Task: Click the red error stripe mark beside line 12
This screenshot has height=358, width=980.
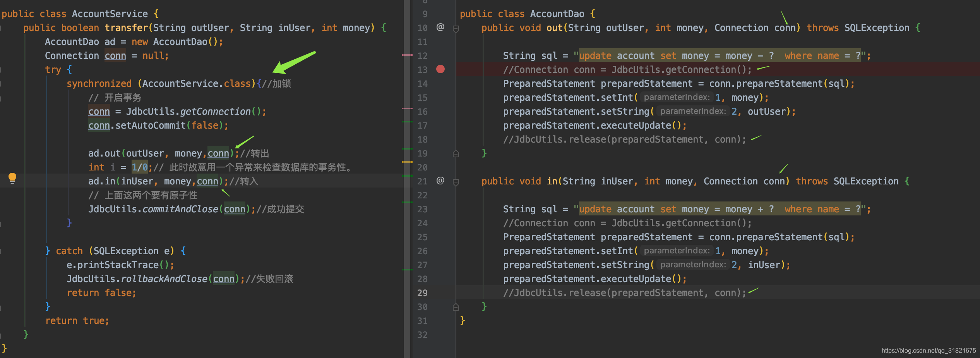Action: coord(407,55)
